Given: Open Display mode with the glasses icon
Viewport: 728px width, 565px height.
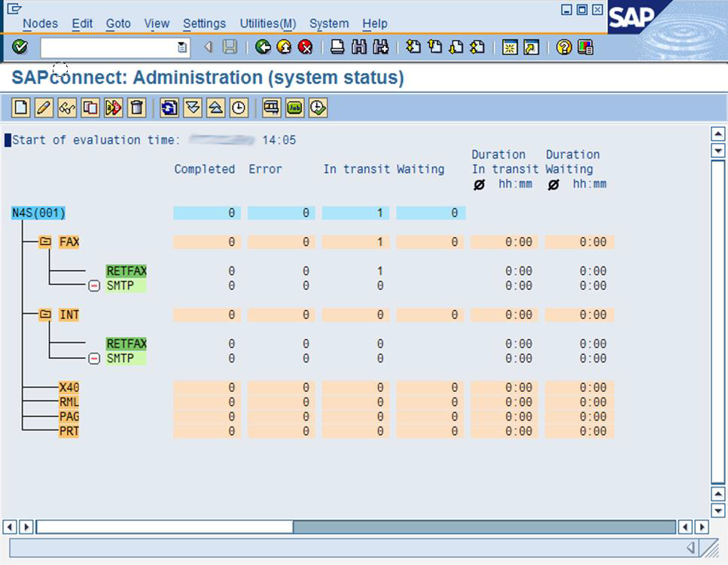Looking at the screenshot, I should [x=68, y=108].
